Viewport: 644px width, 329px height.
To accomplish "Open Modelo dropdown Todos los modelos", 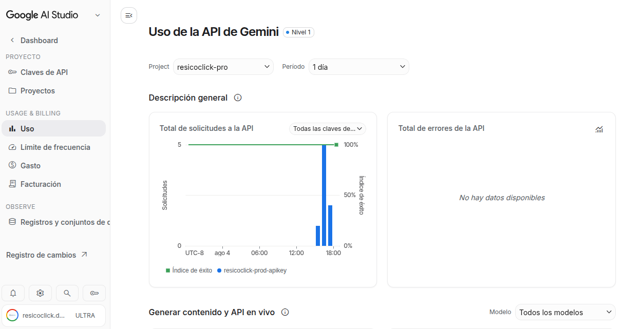I will point(565,312).
